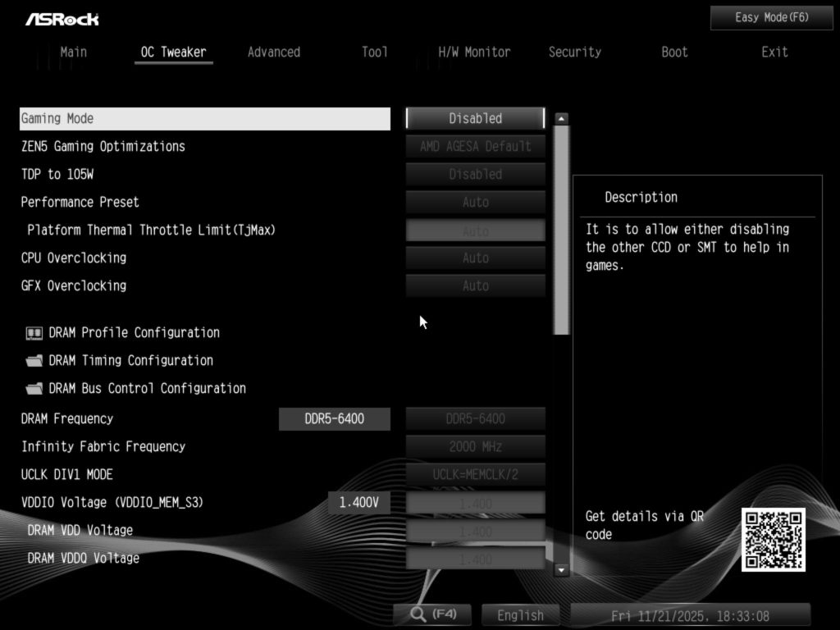Switch to the H/W Monitor tab
Screen dimensions: 840x630
click(x=474, y=52)
